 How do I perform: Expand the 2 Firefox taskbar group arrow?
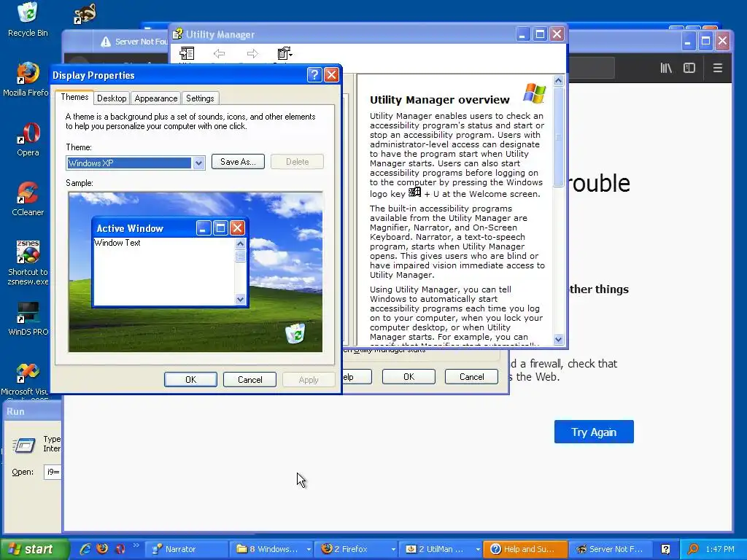point(393,550)
